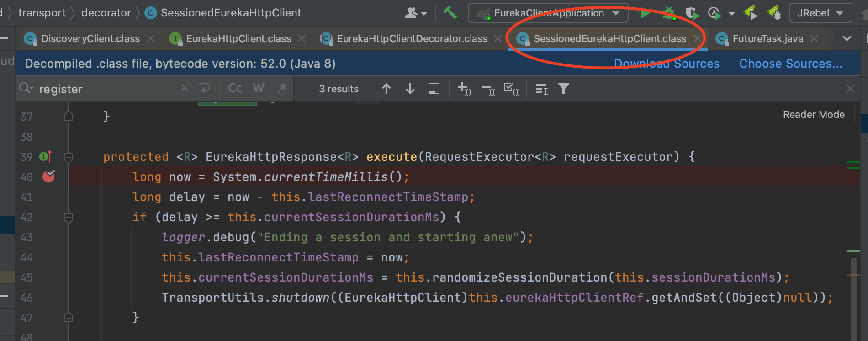Click the '3 results' search count
The width and height of the screenshot is (868, 341).
pyautogui.click(x=339, y=89)
